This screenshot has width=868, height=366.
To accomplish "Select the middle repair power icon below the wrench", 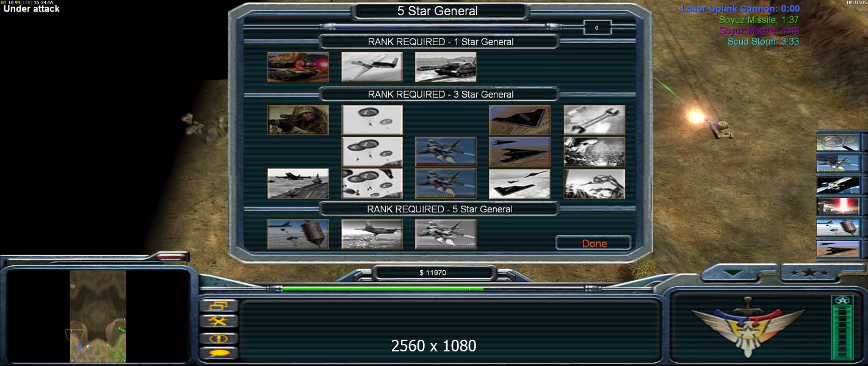I will point(594,152).
